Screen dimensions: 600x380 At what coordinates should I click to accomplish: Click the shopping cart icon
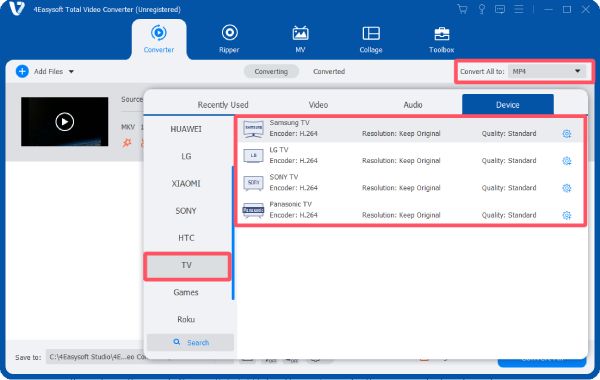click(x=462, y=9)
